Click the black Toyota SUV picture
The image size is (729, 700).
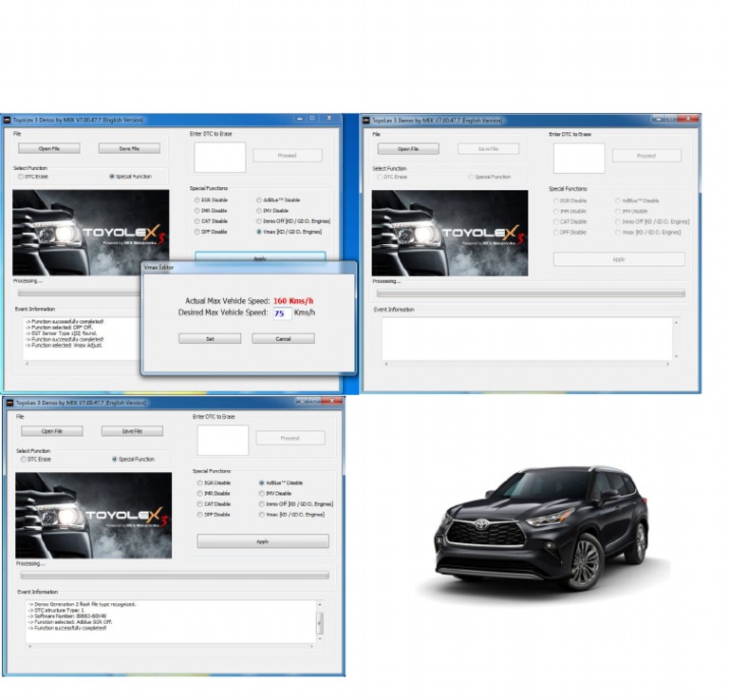point(542,528)
